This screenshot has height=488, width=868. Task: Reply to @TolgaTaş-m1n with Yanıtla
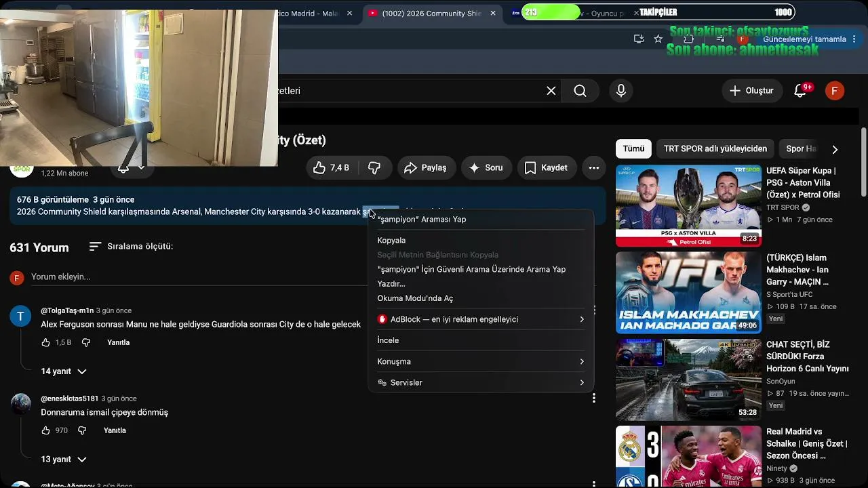[119, 342]
